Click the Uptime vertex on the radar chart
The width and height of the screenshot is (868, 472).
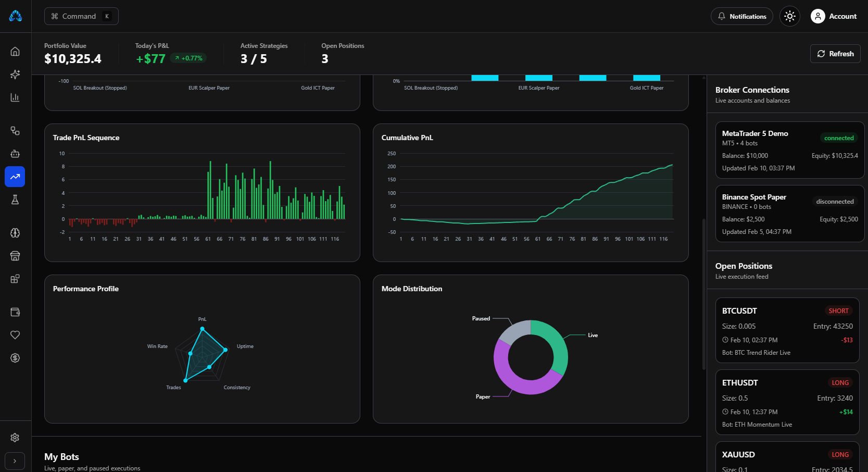pyautogui.click(x=225, y=350)
